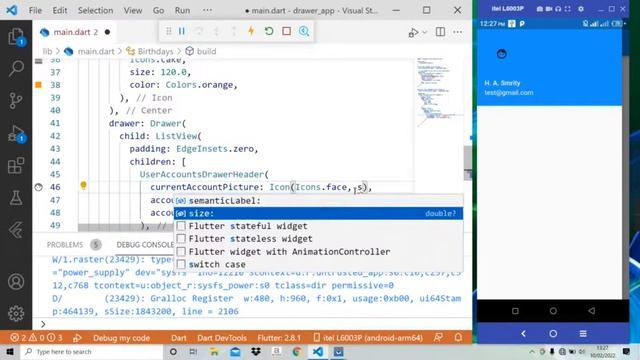The width and height of the screenshot is (640, 360).
Task: Pick Flutter widget with AnimationController snippet
Action: (318, 251)
